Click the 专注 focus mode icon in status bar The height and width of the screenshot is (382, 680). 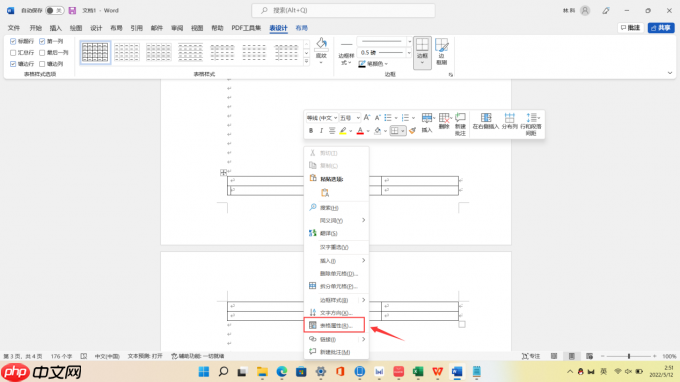(x=531, y=356)
